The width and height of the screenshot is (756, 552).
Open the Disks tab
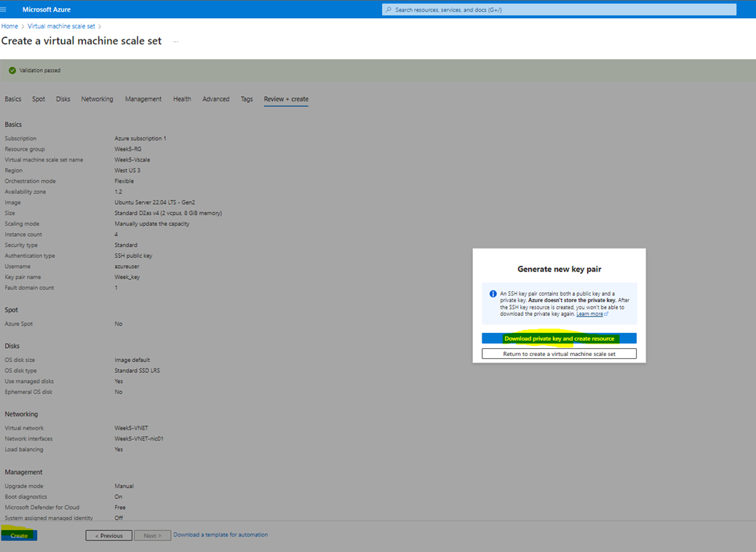point(63,99)
